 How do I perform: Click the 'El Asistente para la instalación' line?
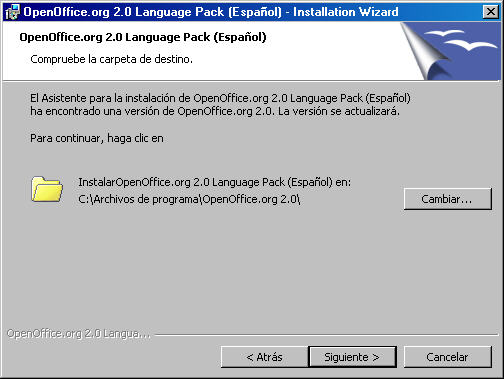click(220, 98)
